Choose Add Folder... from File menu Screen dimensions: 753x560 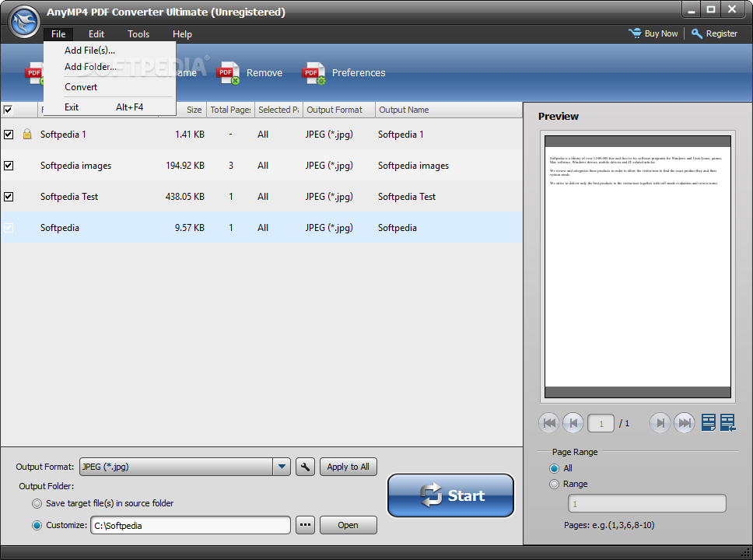click(110, 67)
